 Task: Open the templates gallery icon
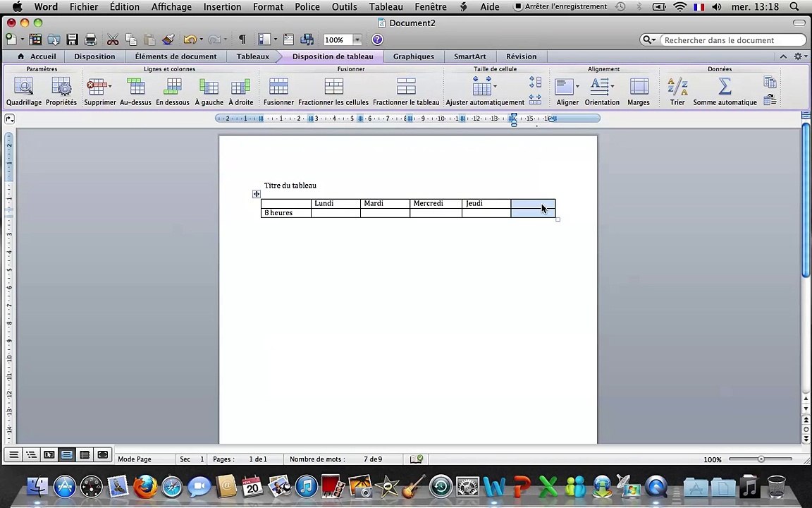click(35, 40)
